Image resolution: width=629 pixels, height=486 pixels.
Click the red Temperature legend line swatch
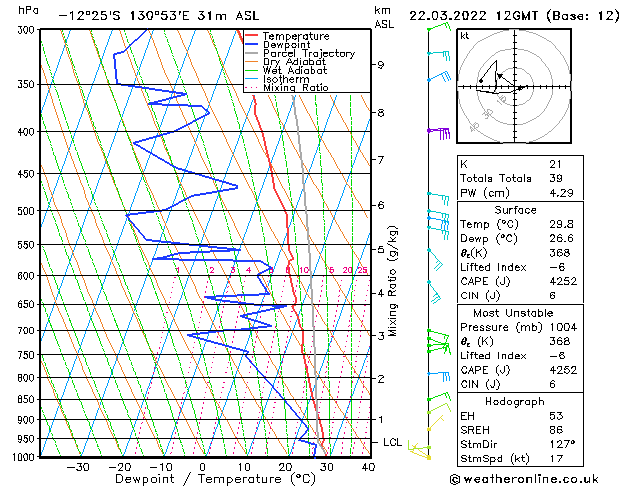tap(251, 36)
